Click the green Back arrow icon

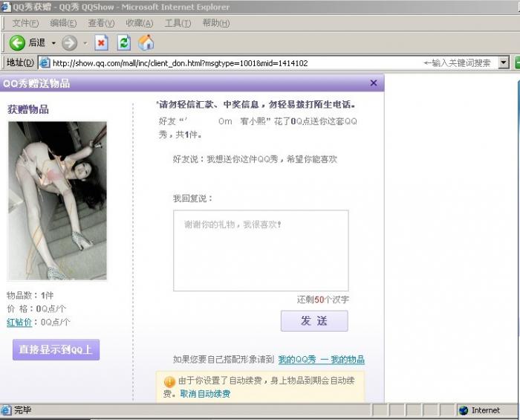tap(17, 43)
